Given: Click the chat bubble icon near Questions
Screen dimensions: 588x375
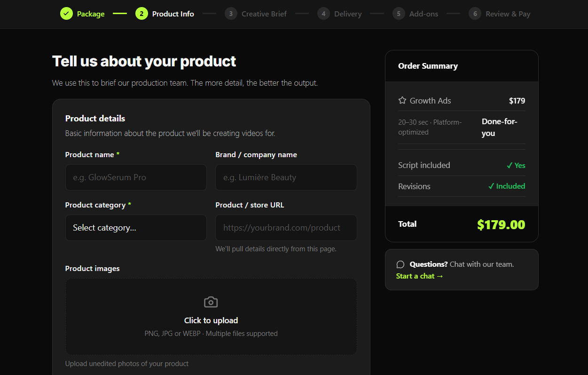Looking at the screenshot, I should click(400, 264).
